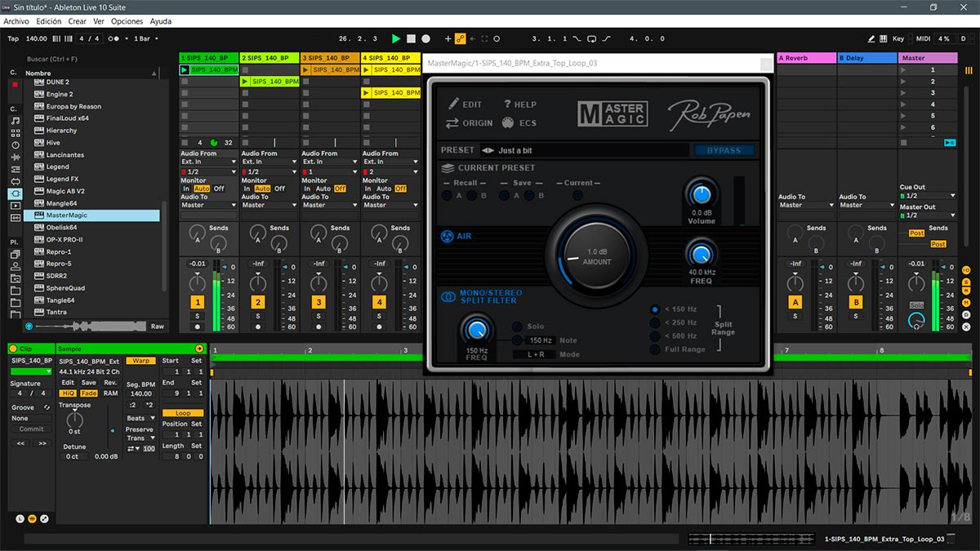980x551 pixels.
Task: Open the Drums category in the browser
Action: click(16, 133)
